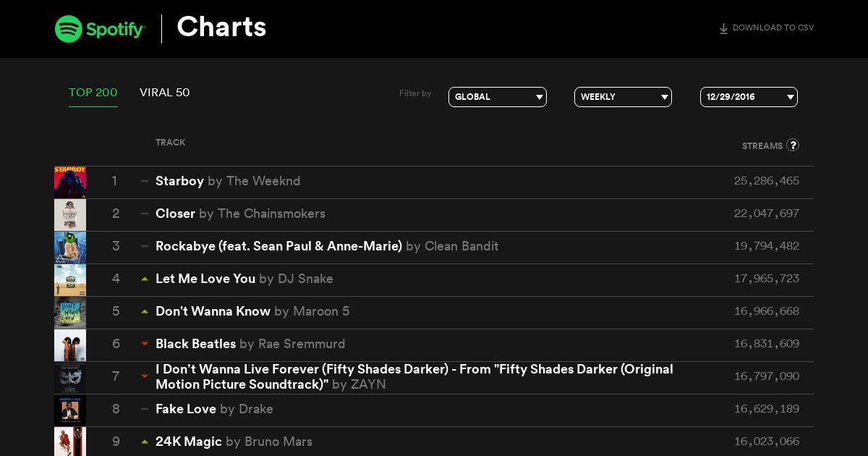Click the download arrow icon

(723, 29)
